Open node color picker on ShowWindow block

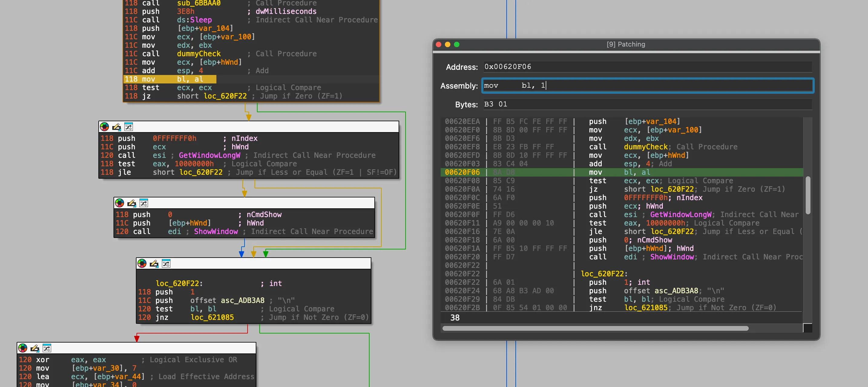120,203
